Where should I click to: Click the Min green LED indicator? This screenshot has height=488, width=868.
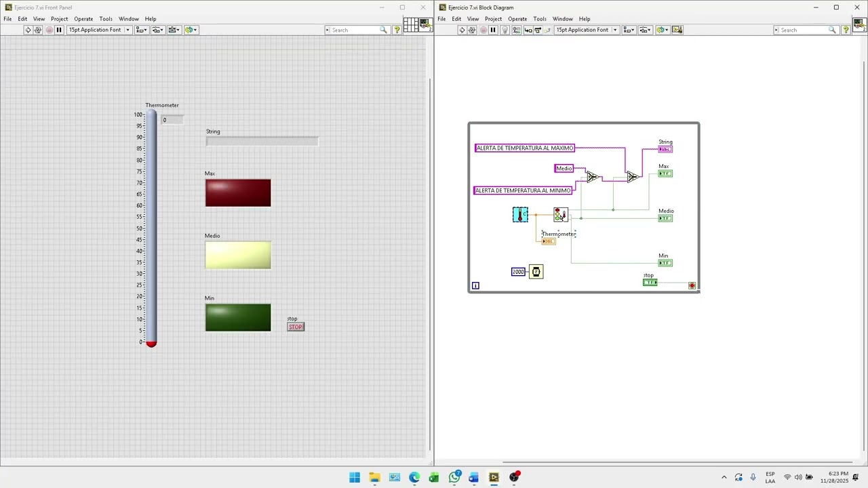coord(238,318)
